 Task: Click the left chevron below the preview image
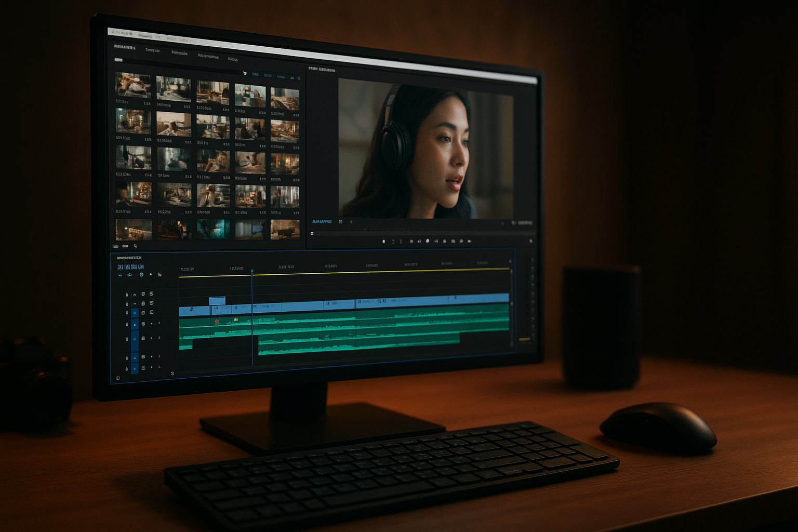point(351,222)
